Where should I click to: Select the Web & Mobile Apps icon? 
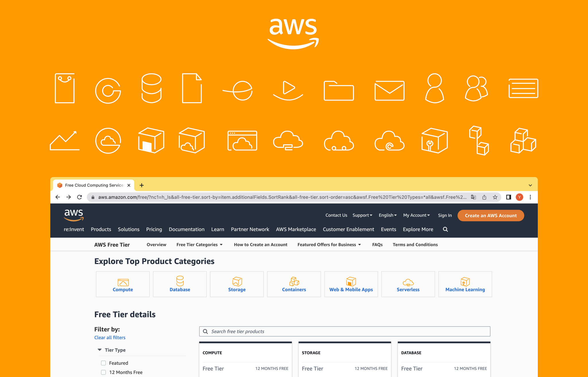pos(351,282)
